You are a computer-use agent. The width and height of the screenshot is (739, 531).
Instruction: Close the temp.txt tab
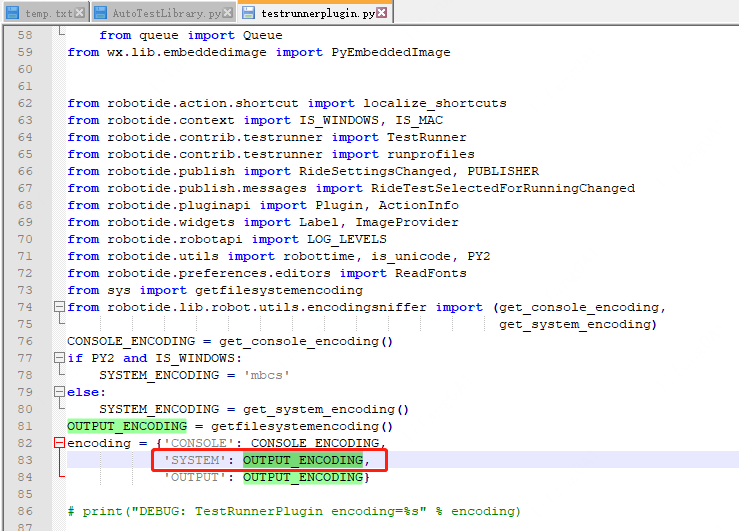click(x=80, y=13)
